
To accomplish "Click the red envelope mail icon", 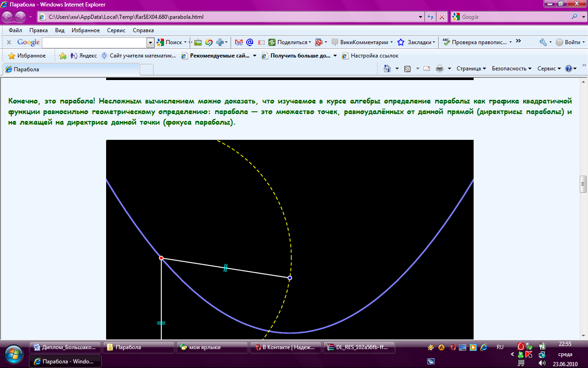I will 261,42.
